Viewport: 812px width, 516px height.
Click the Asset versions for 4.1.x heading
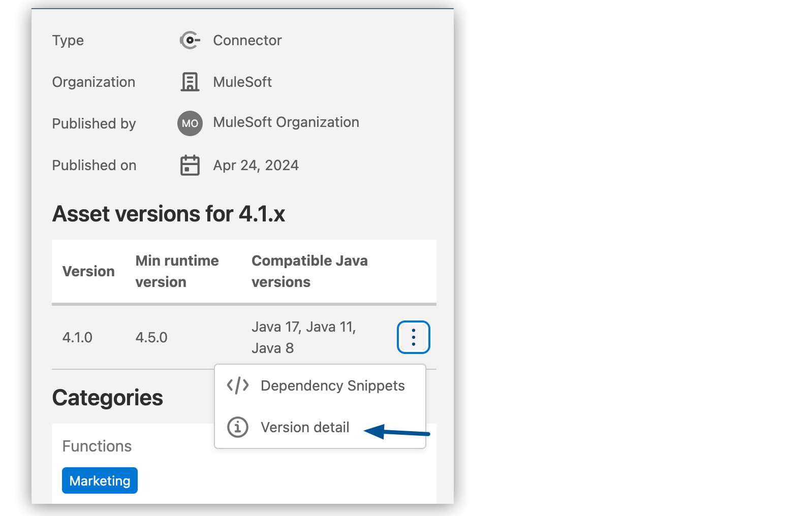(169, 213)
